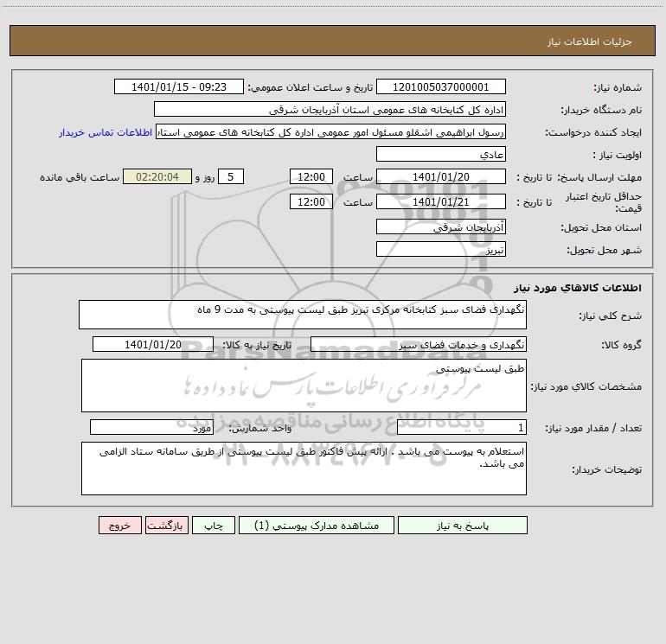
Task: Click delivery city field 'تبریز'
Action: 441,249
